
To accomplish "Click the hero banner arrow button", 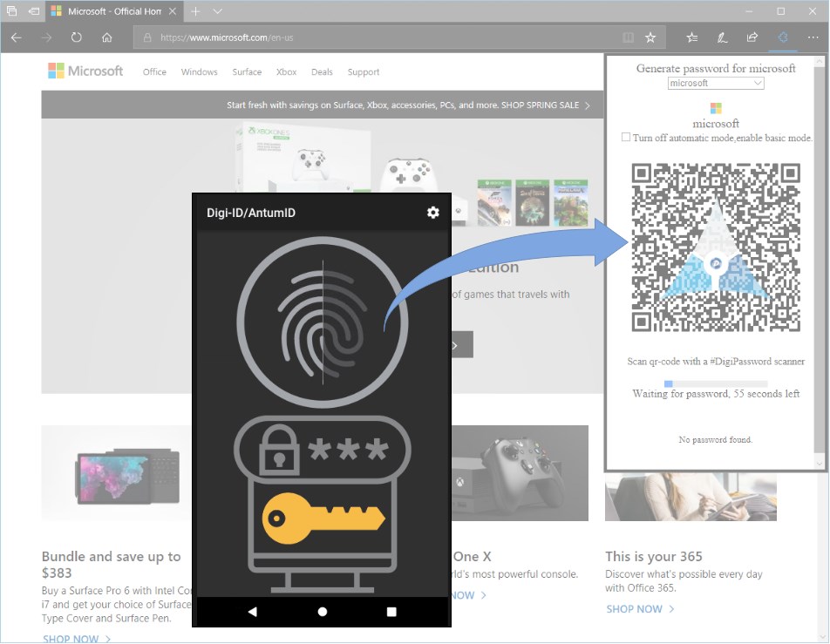I will click(x=461, y=345).
